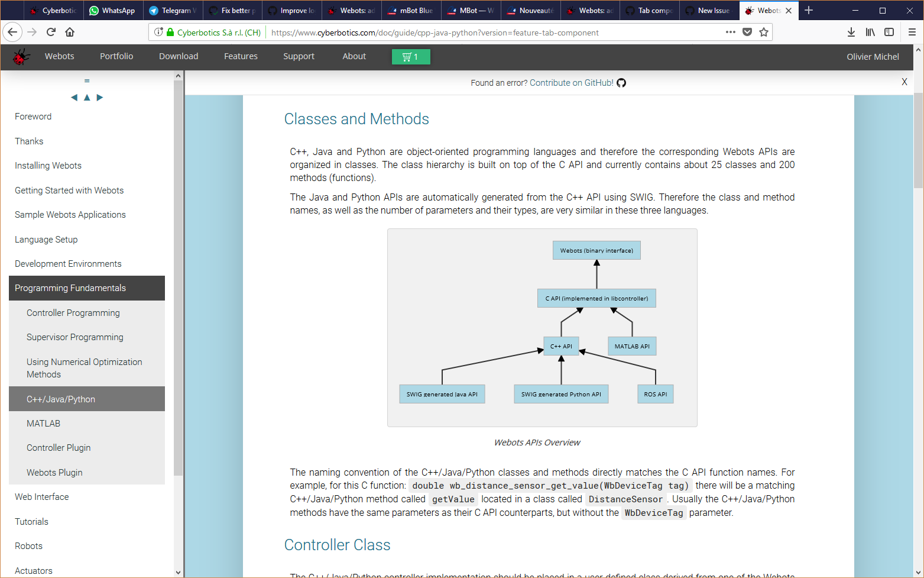Click the back navigation arrow
The width and height of the screenshot is (924, 578).
12,32
